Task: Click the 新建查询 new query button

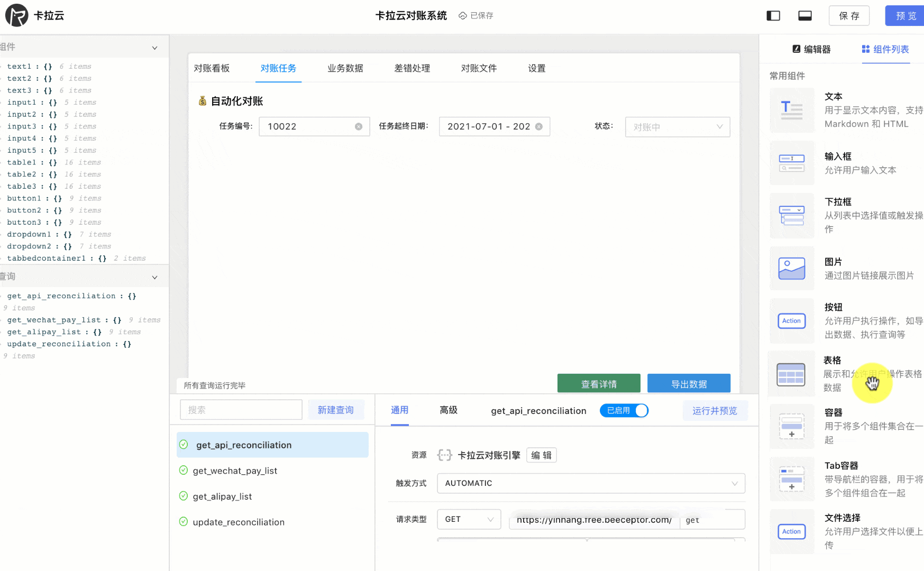Action: click(336, 409)
